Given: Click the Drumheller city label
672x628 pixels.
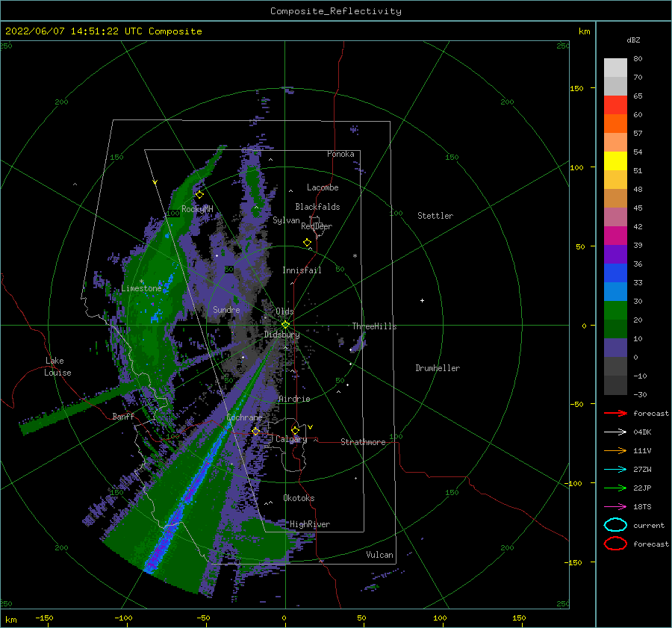Looking at the screenshot, I should [x=438, y=368].
